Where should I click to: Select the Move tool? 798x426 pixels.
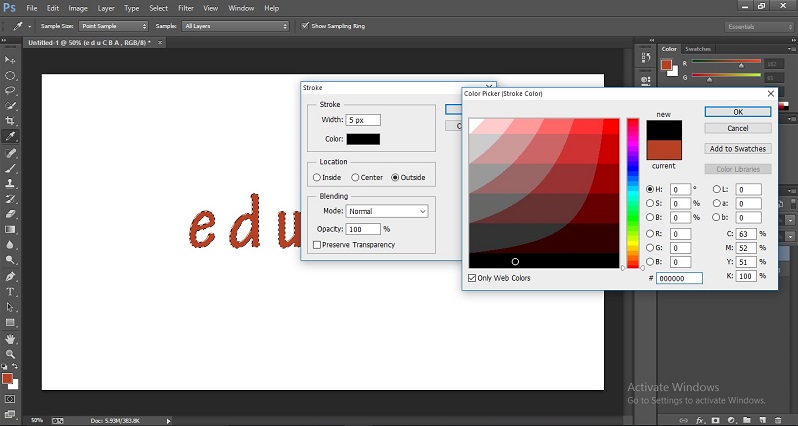tap(10, 60)
